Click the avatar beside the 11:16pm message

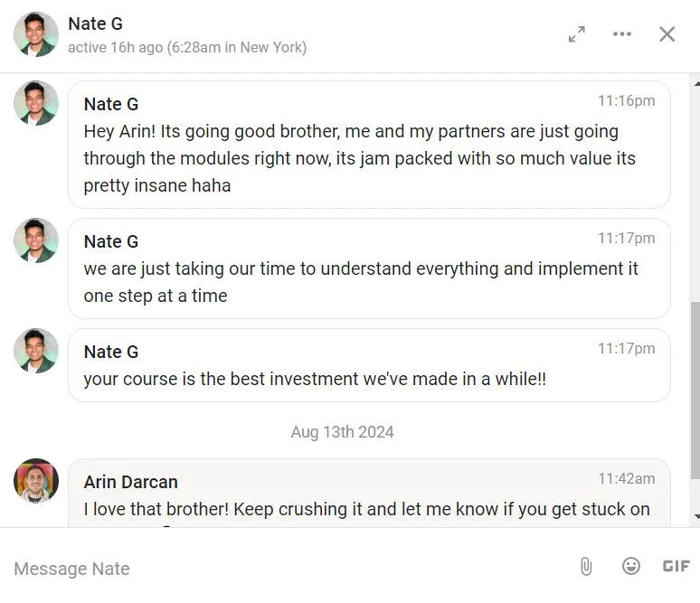point(36,103)
